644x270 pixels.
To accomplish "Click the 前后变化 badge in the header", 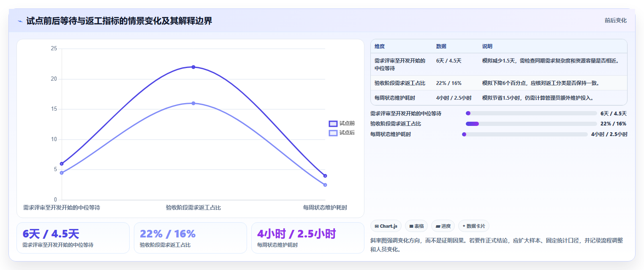I will click(615, 20).
